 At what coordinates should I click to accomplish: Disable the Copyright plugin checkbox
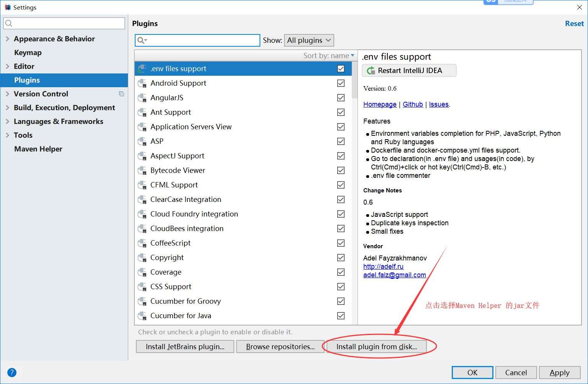tap(341, 258)
